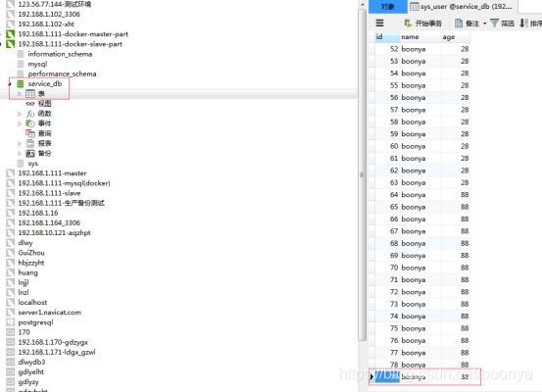
Task: Open the hamburger menu in table toolbar
Action: [379, 23]
